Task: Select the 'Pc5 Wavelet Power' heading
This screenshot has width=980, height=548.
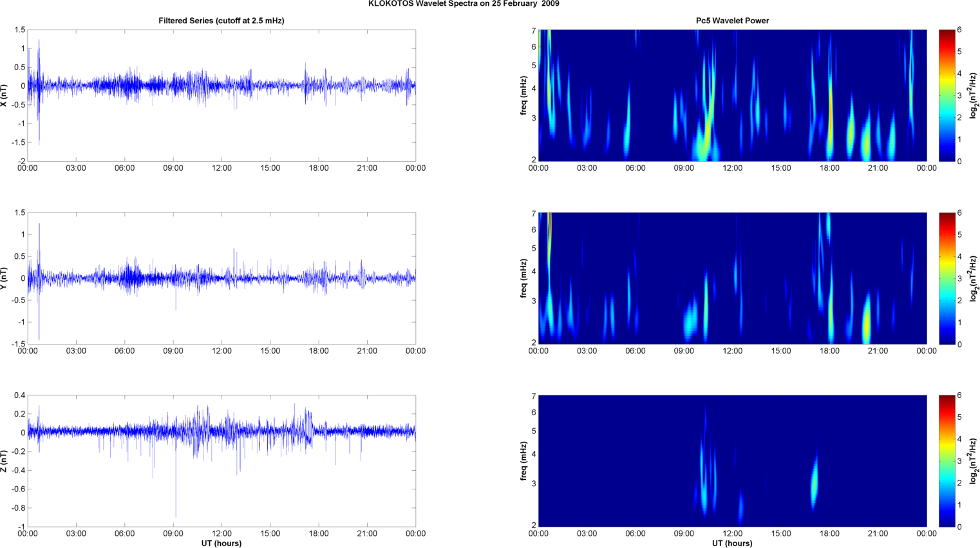Action: [732, 21]
